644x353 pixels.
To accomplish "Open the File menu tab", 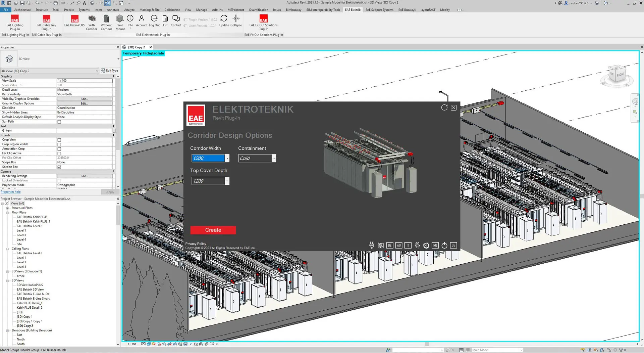I will coord(6,10).
